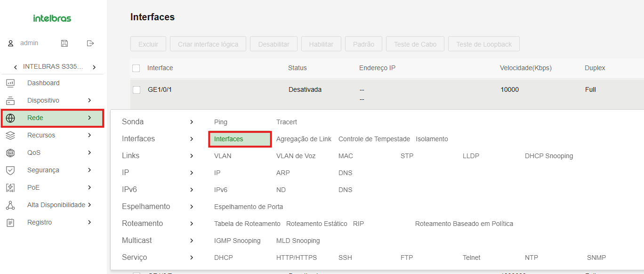Click the Dispositivo device icon
This screenshot has height=274, width=644.
click(10, 101)
